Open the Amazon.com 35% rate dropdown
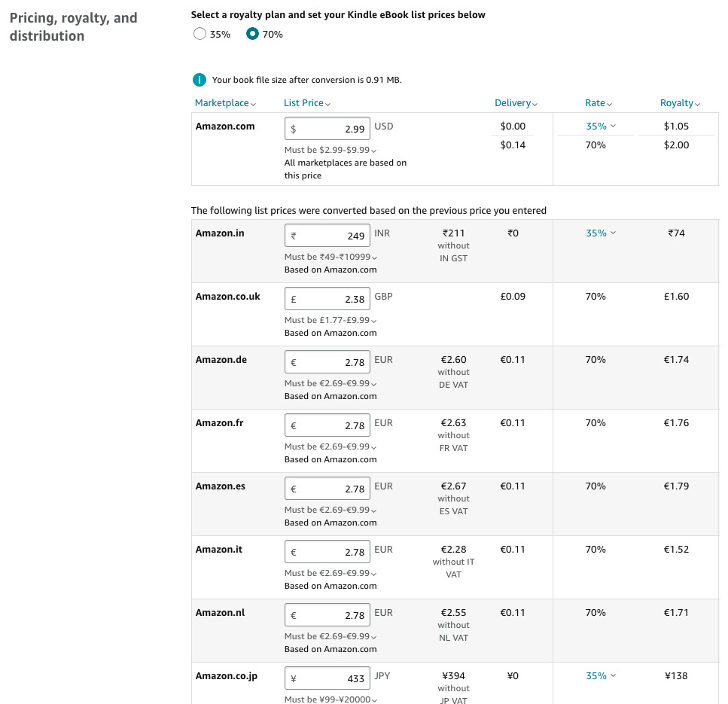Viewport: 728px width, 704px height. pyautogui.click(x=600, y=126)
